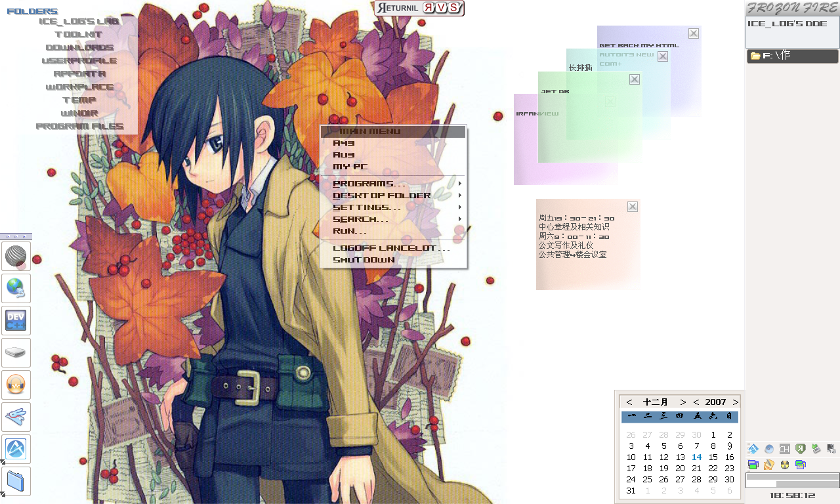Close the cyan '长排插' sticky note
Viewport: 840px width, 504px height.
click(663, 56)
